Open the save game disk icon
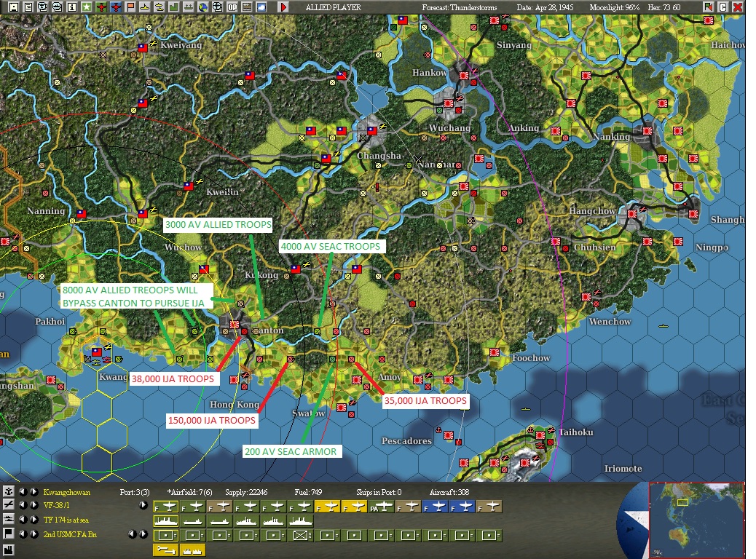The height and width of the screenshot is (559, 756). (14, 7)
